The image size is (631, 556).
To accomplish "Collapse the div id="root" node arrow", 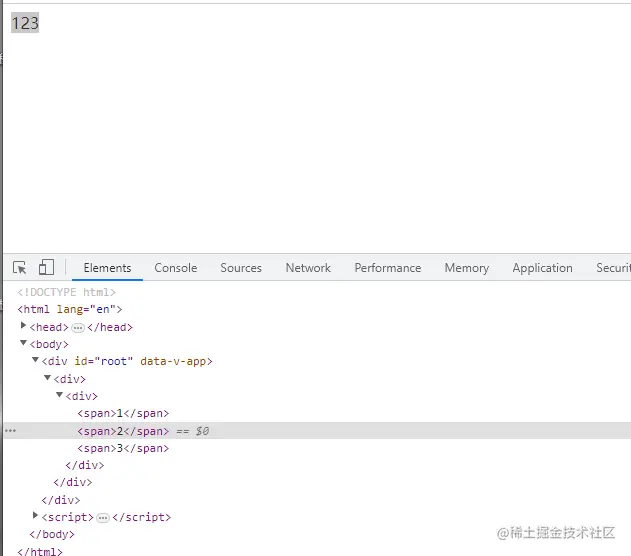I will [35, 360].
